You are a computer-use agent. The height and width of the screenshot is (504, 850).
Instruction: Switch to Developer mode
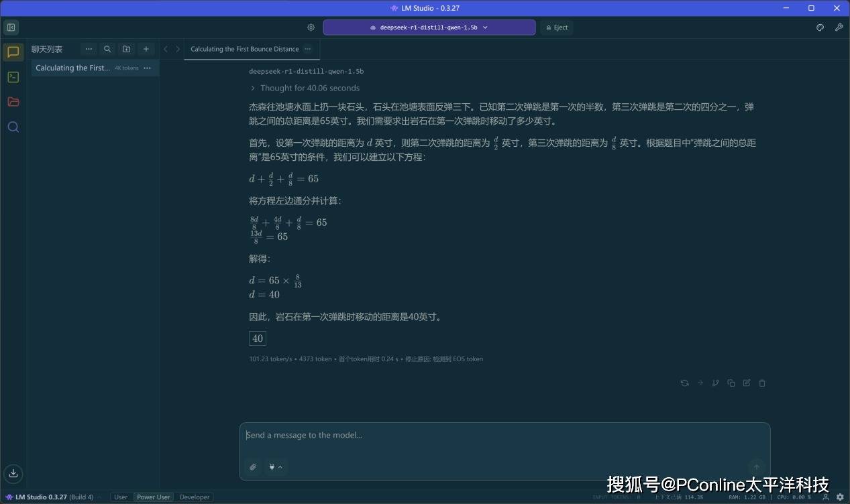(x=195, y=497)
